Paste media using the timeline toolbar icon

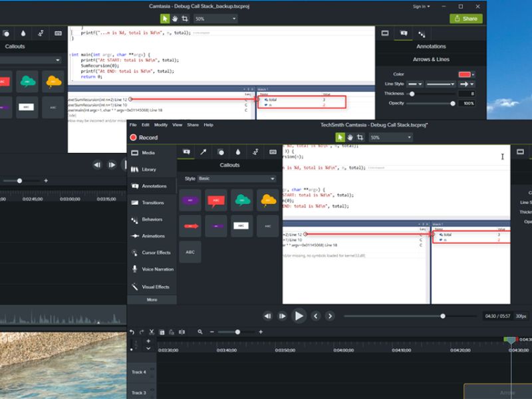tap(172, 332)
